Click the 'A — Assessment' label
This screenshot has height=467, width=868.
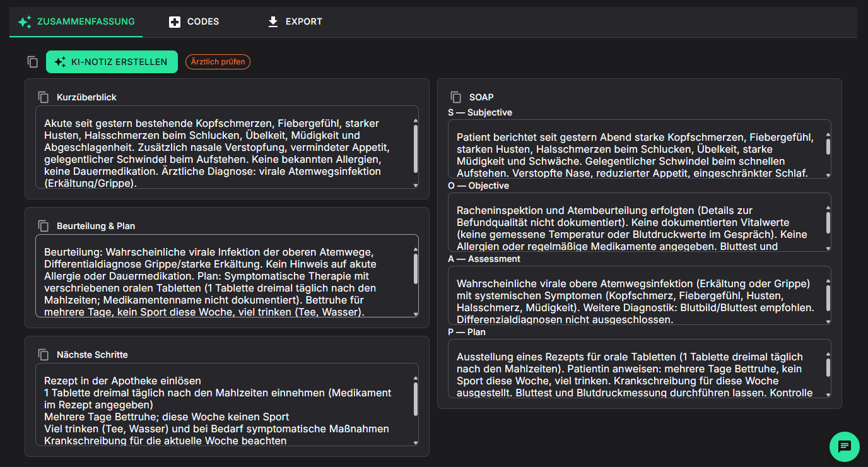pos(484,259)
